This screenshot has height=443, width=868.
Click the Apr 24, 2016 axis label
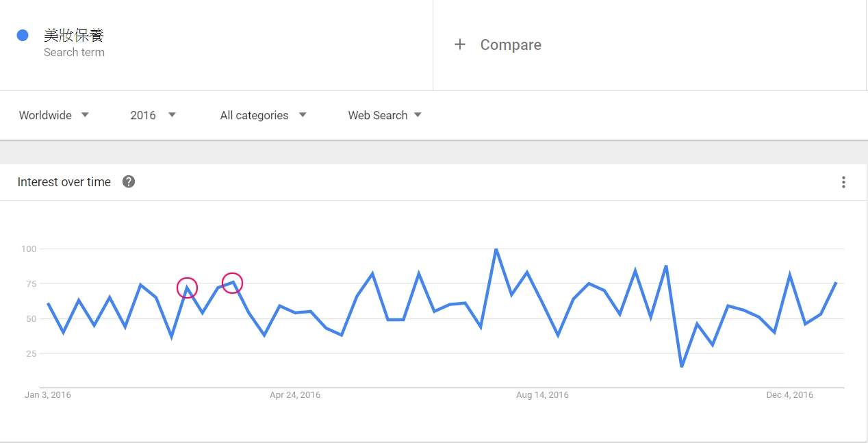pyautogui.click(x=295, y=395)
